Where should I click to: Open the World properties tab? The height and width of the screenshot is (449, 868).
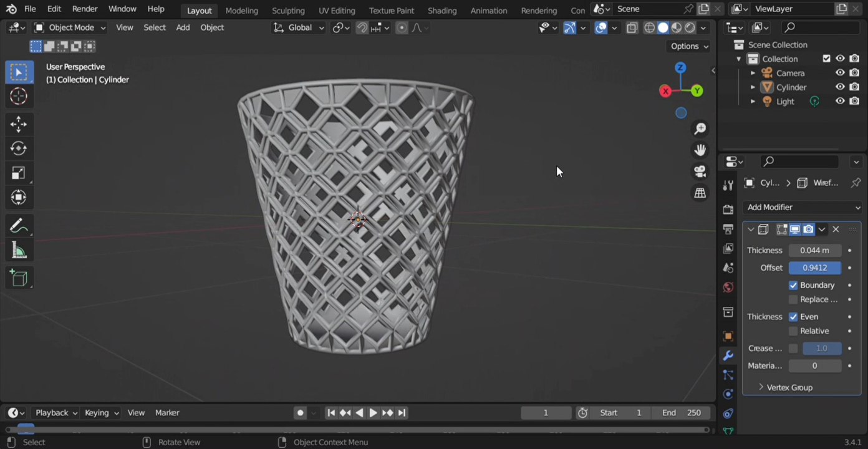[728, 287]
